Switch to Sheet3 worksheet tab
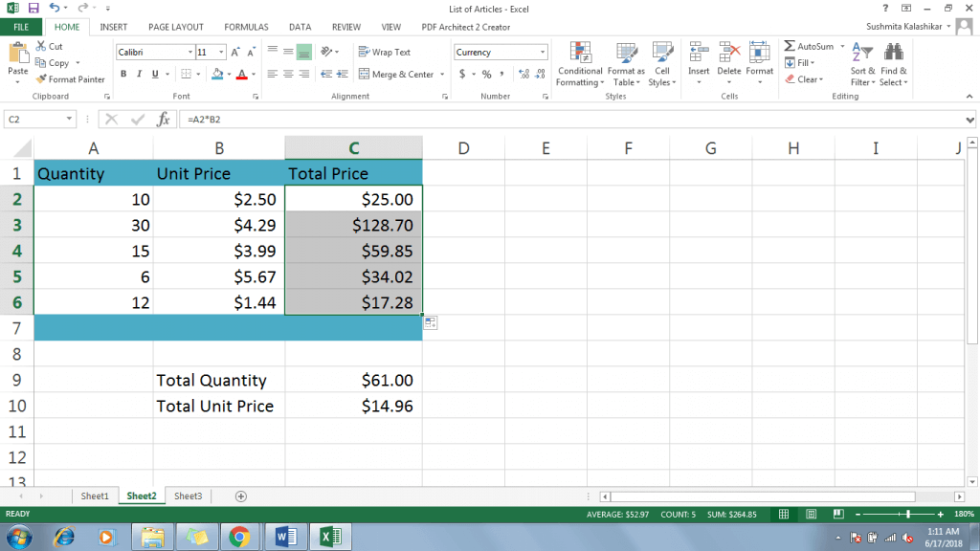The height and width of the screenshot is (551, 980). click(x=188, y=496)
